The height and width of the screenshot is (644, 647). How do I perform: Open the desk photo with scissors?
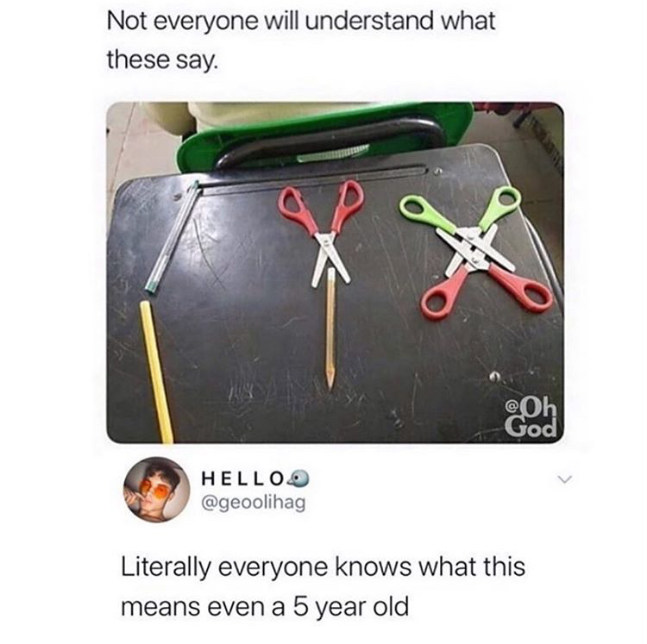(335, 272)
